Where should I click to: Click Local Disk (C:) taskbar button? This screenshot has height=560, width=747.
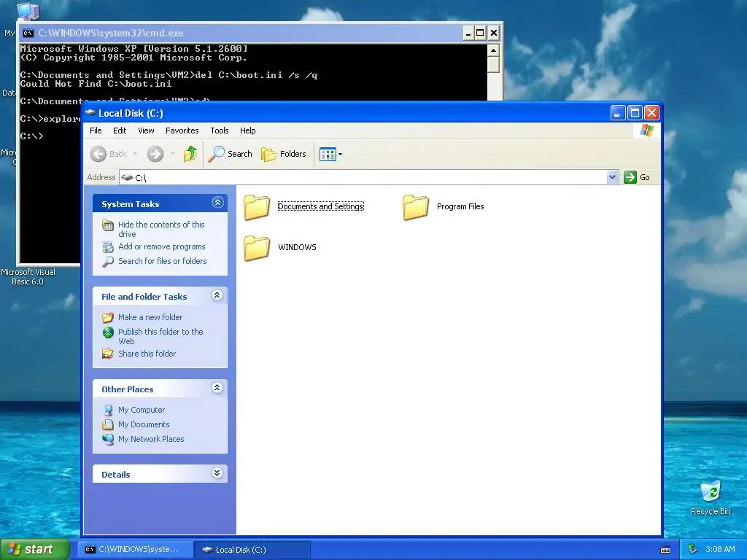pyautogui.click(x=252, y=550)
